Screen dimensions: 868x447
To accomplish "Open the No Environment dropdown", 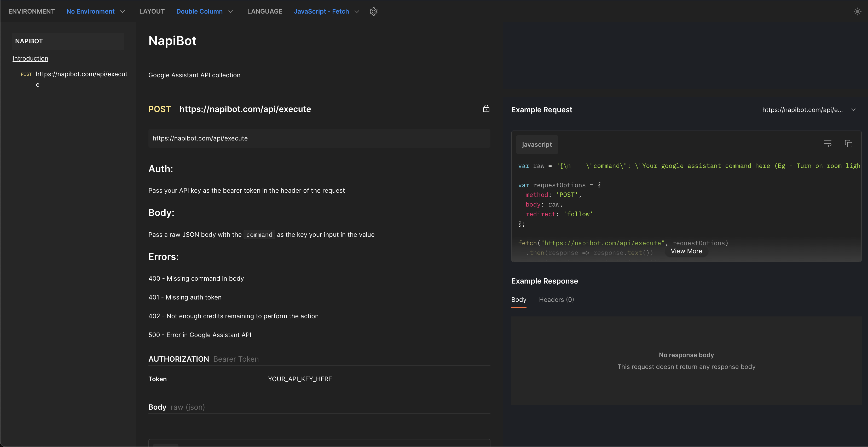I will [x=96, y=11].
